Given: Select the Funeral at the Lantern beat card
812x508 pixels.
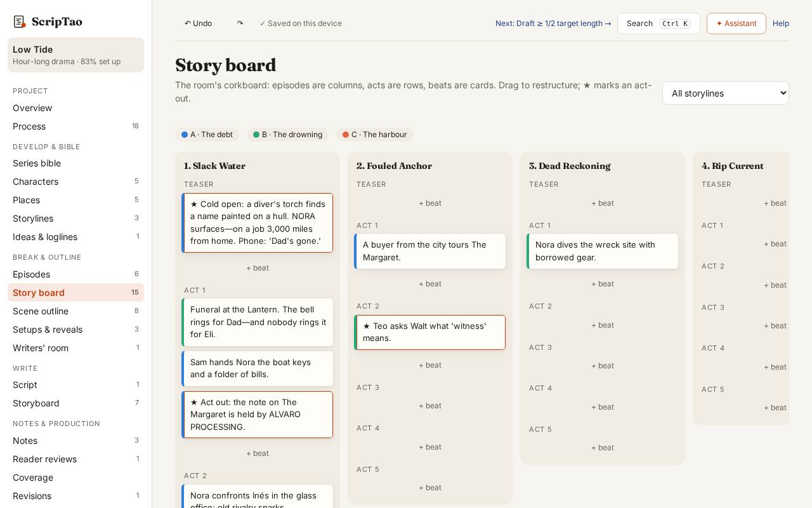Looking at the screenshot, I should [258, 322].
